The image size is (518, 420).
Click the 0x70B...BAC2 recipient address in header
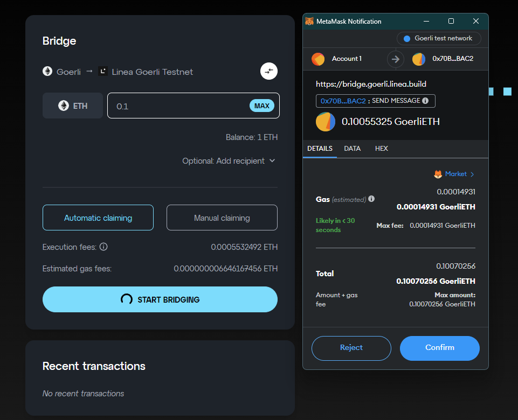click(453, 59)
